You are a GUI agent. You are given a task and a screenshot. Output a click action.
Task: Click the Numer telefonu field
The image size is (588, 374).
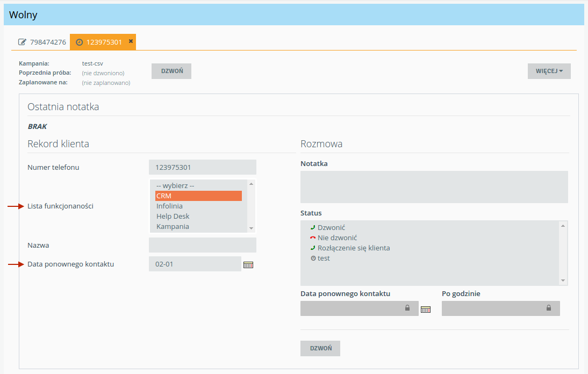click(x=203, y=167)
